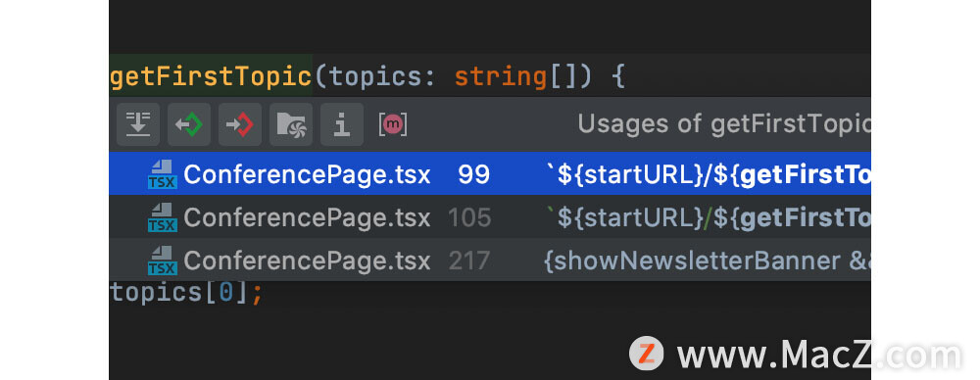The width and height of the screenshot is (980, 380).
Task: Click the "Usages of getFirstTopic" popup title
Action: point(724,124)
